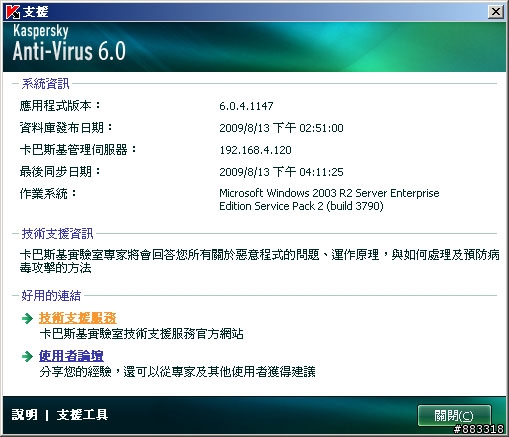Open 支援工具 in the footer
509x437 pixels.
tap(82, 415)
